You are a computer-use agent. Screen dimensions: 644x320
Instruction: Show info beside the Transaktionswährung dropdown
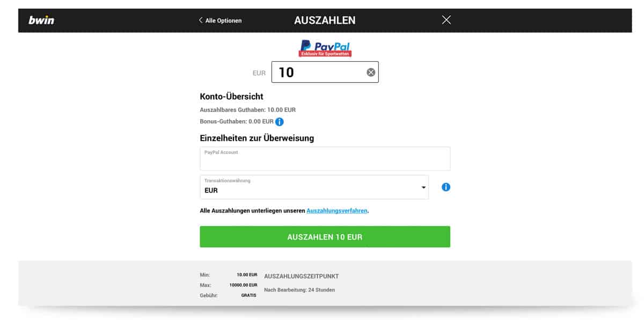coord(445,187)
